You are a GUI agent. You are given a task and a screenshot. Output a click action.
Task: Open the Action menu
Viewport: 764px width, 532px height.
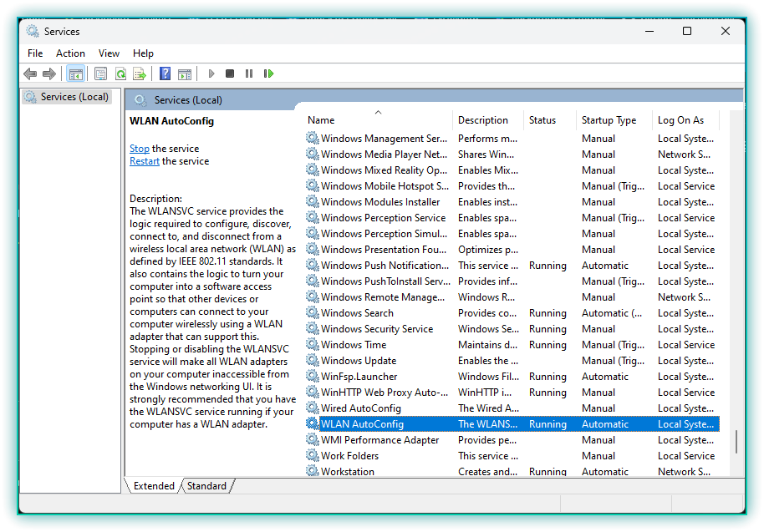(x=70, y=53)
